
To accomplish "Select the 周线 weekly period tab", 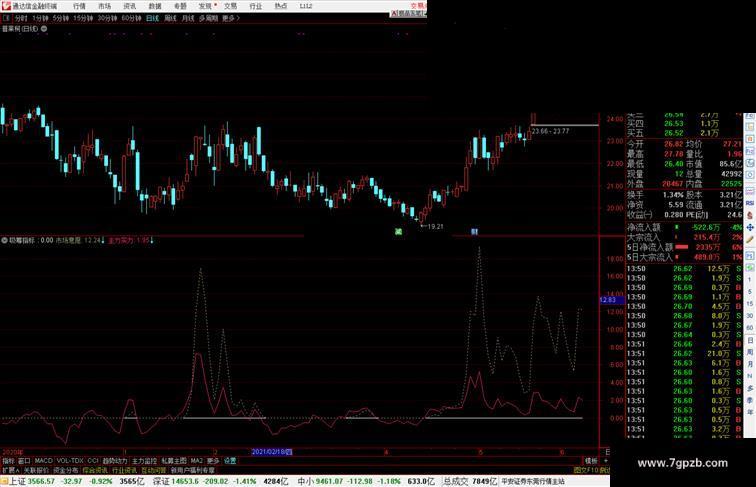I will [170, 18].
